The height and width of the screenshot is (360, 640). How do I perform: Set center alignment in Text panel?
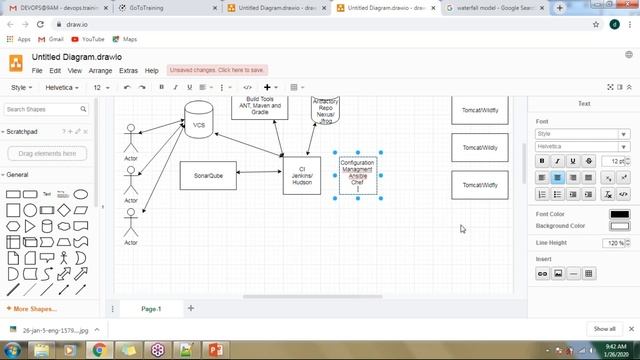(x=558, y=178)
